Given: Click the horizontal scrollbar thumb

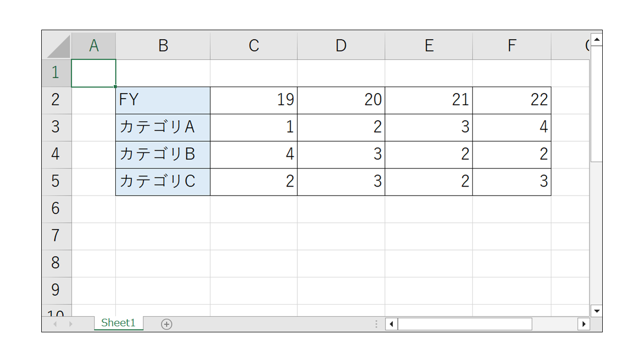Looking at the screenshot, I should click(x=465, y=324).
